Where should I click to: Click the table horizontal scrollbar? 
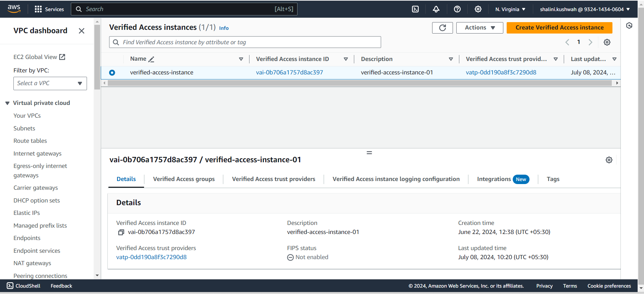pos(360,83)
